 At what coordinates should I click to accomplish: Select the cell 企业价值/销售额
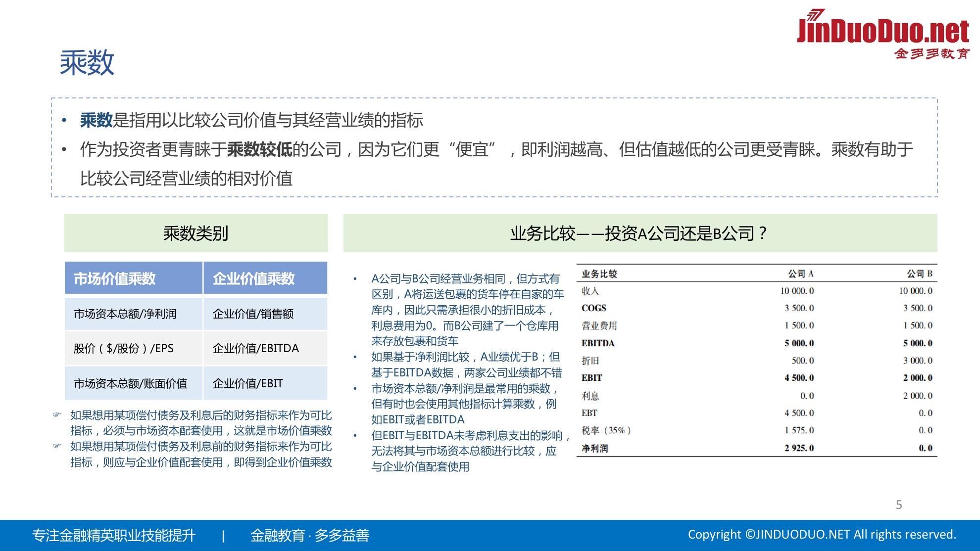click(x=265, y=314)
